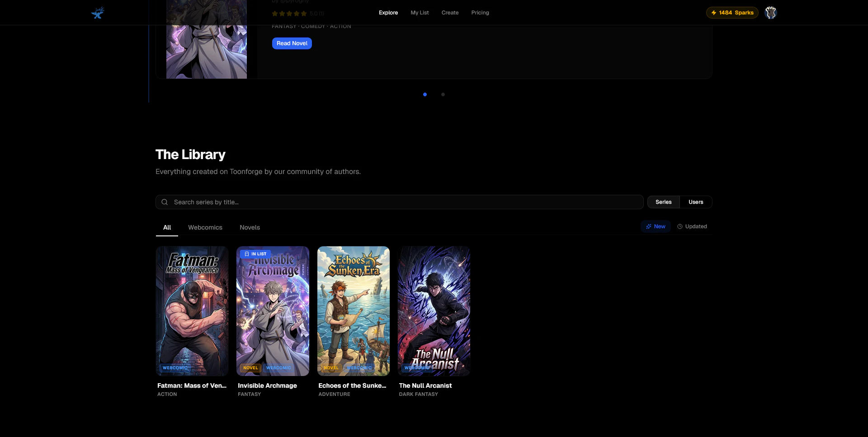
Task: Click the Echoes of the Sunke... title
Action: (x=352, y=385)
